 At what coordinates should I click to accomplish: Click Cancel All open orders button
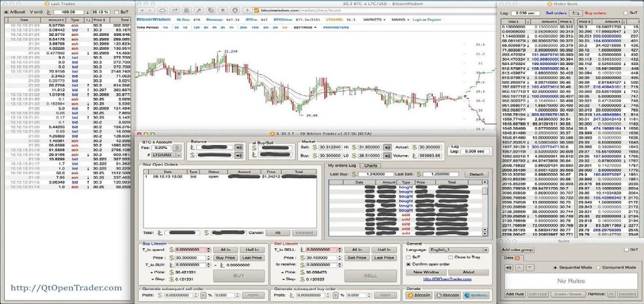click(277, 233)
